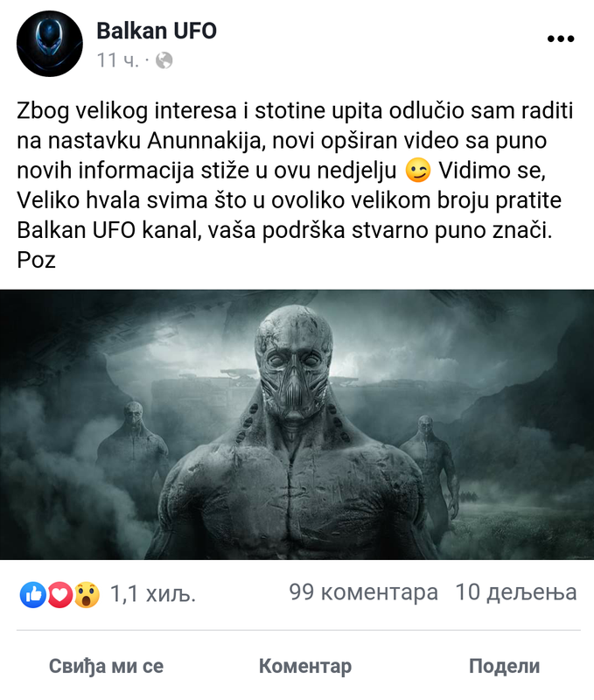
Task: Click the post text about Anunnakija video
Action: click(x=295, y=185)
